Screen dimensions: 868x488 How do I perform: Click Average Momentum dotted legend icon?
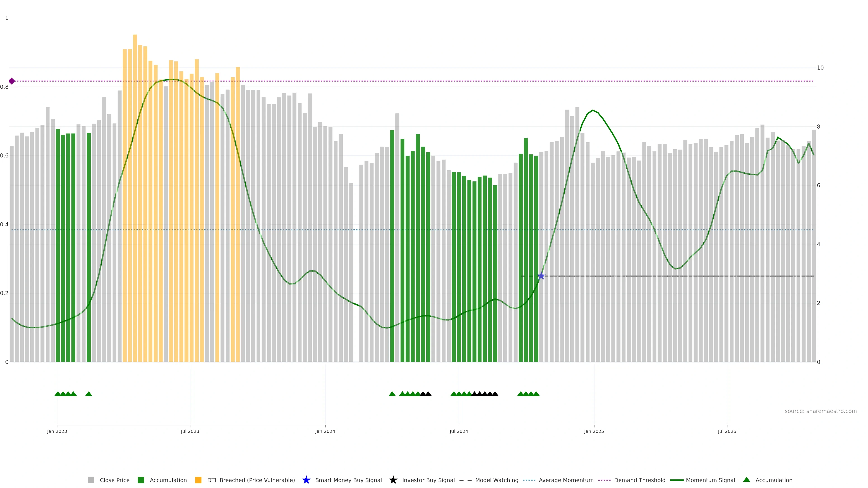[529, 480]
